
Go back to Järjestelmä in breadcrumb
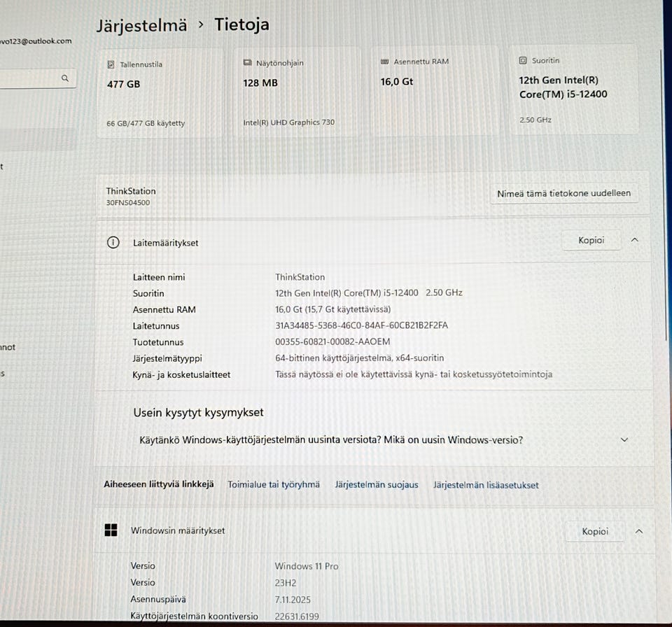[141, 26]
